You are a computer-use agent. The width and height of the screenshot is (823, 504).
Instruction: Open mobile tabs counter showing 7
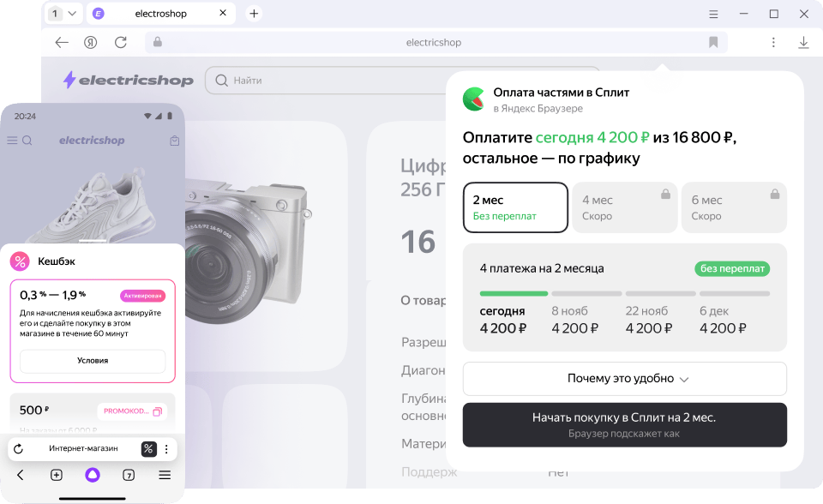(x=129, y=475)
